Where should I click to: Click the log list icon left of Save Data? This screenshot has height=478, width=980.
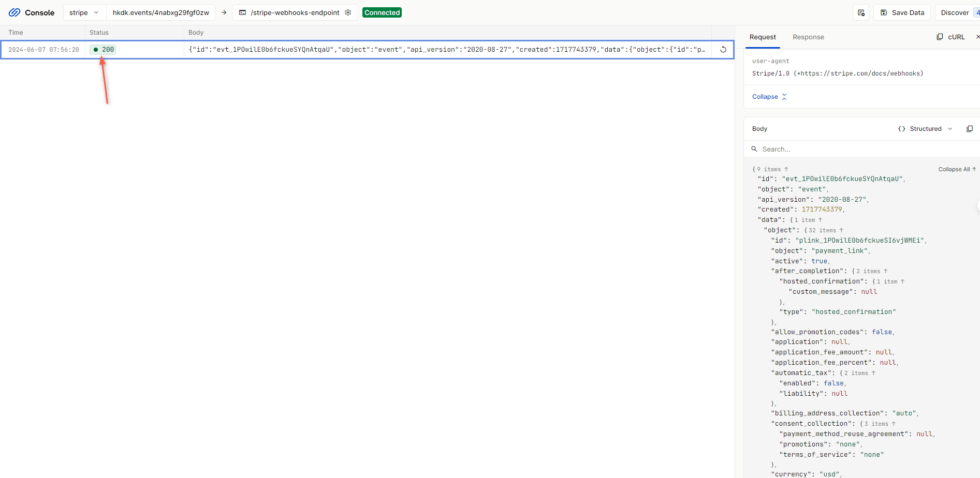(x=861, y=12)
